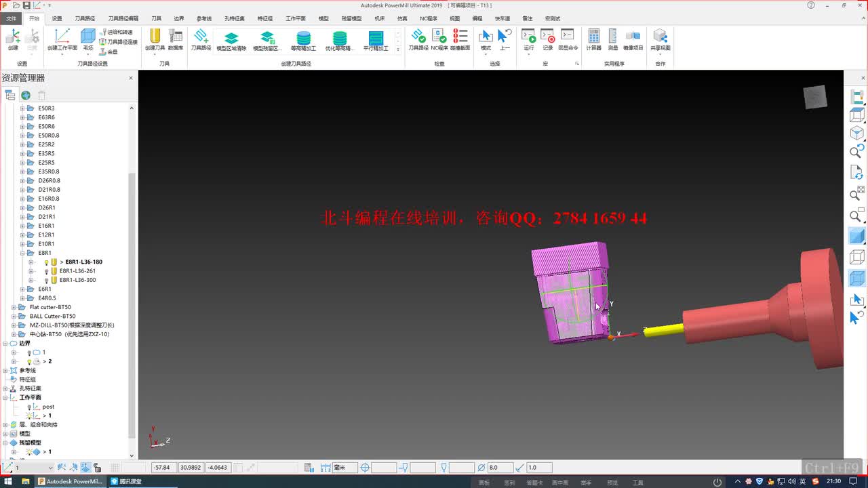
Task: Select 平行精加工 strategy
Action: [x=376, y=41]
